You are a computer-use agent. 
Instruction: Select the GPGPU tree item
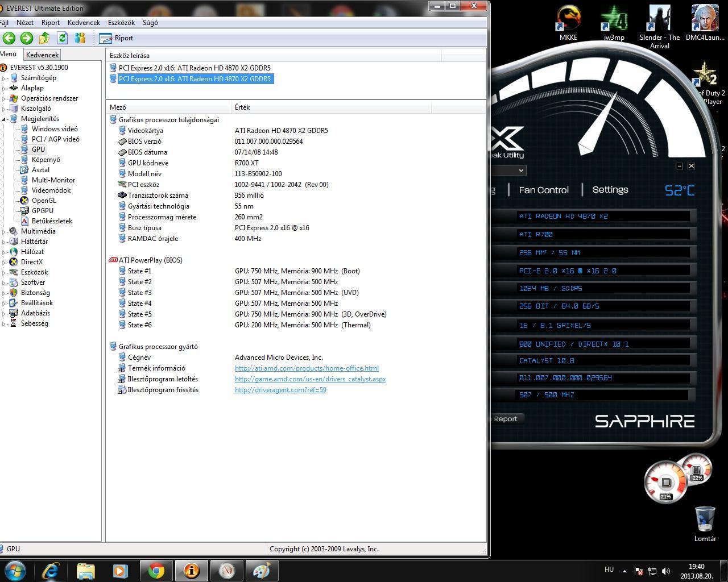click(43, 211)
